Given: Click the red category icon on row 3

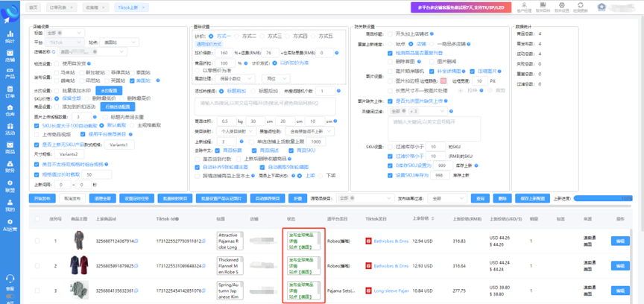Looking at the screenshot, I should [x=368, y=291].
